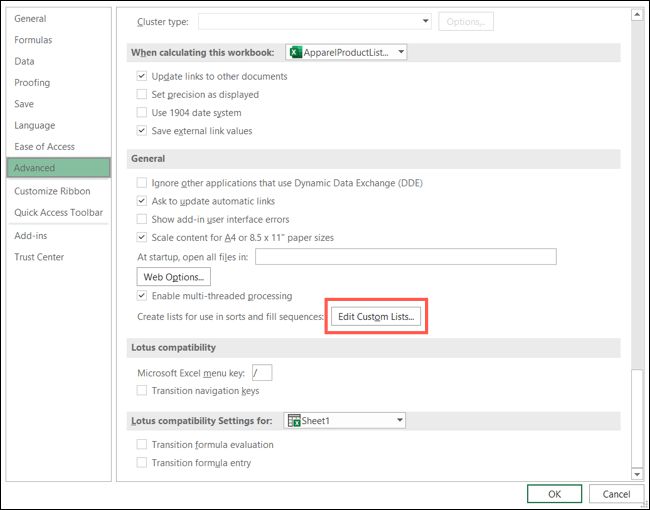Select the Trust Center category

39,257
